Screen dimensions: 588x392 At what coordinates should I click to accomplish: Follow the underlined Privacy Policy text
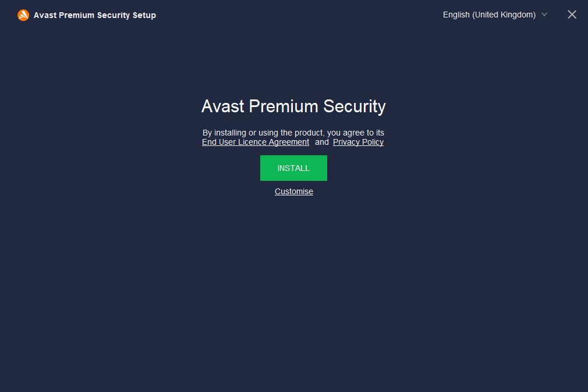coord(358,142)
